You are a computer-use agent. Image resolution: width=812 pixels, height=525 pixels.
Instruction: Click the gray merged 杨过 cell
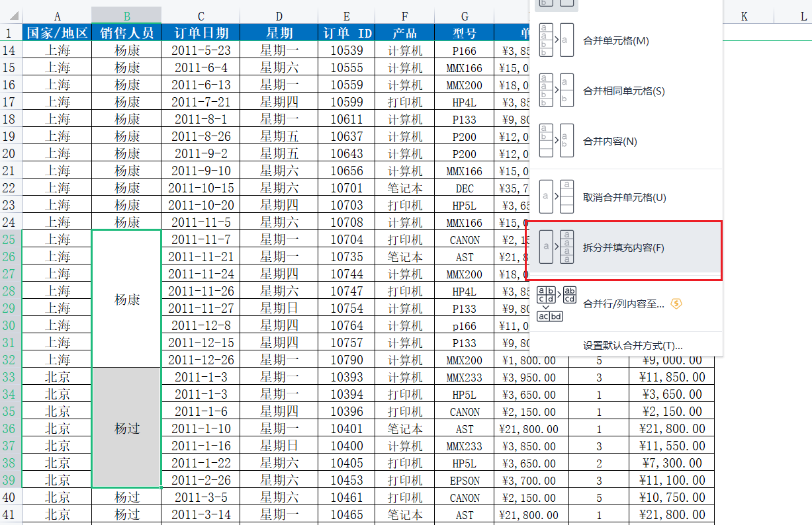[x=126, y=428]
